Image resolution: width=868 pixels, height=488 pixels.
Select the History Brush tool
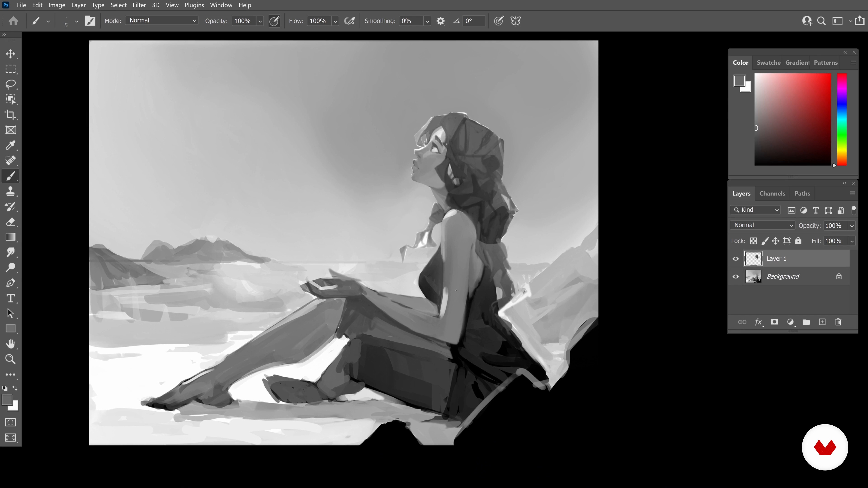[x=10, y=206]
